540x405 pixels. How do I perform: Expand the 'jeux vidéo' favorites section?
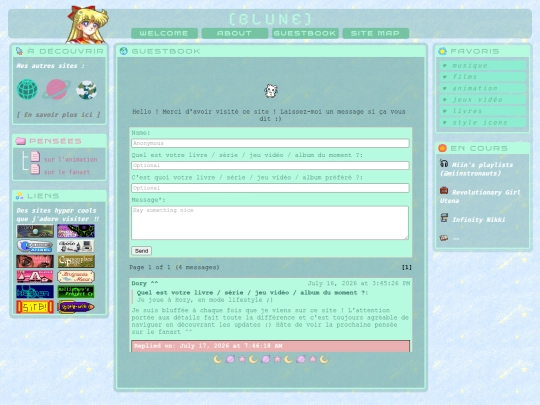(x=482, y=100)
